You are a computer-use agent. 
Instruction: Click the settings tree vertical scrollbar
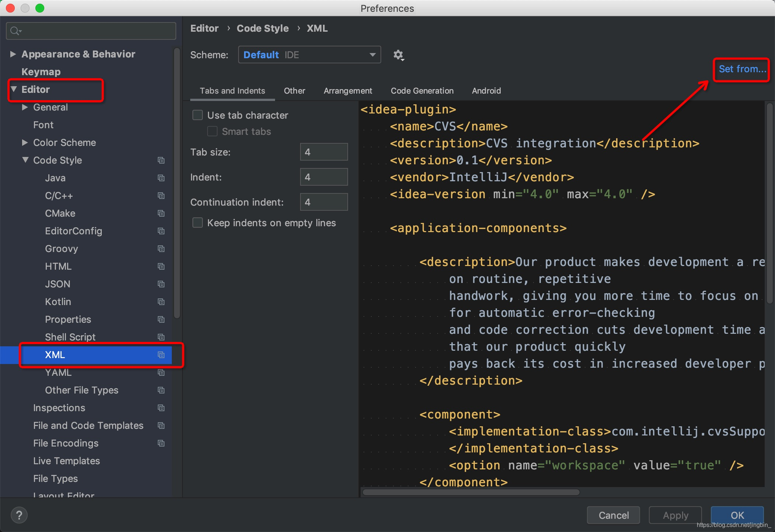[177, 183]
